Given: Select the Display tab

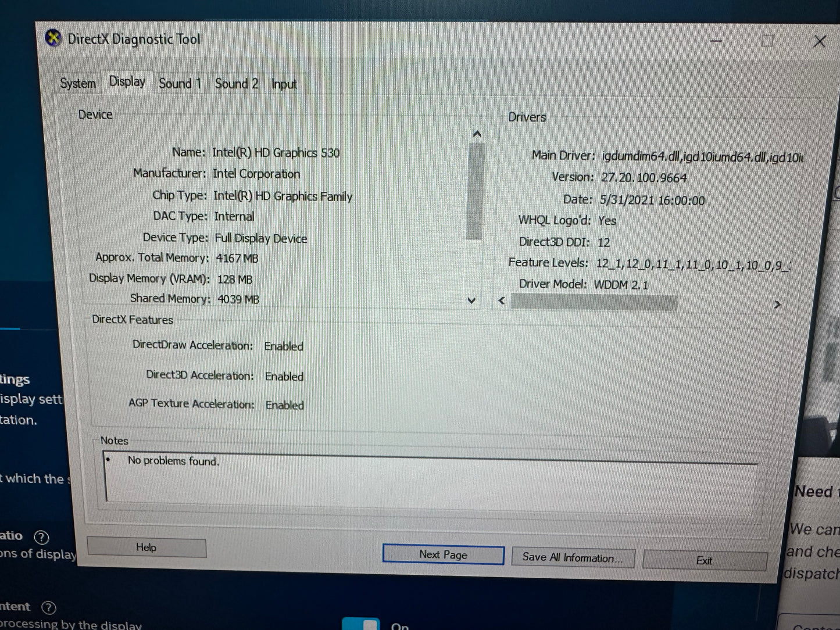Looking at the screenshot, I should (127, 81).
